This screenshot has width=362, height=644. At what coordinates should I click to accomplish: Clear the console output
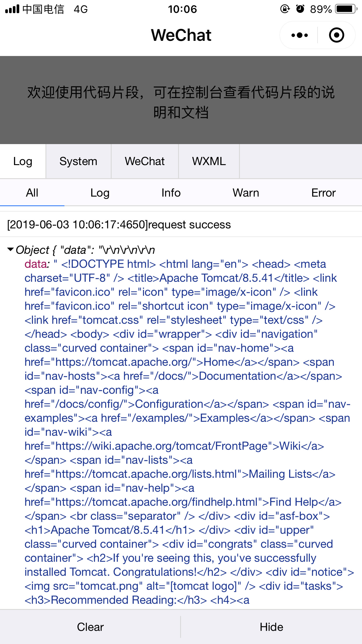pyautogui.click(x=90, y=627)
